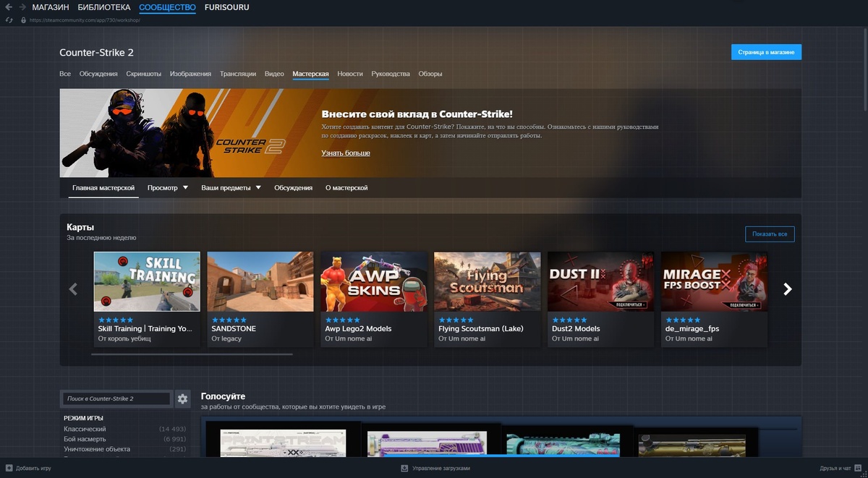868x478 pixels.
Task: Open workshop Обсуждения in the sub-navigation
Action: pyautogui.click(x=293, y=188)
